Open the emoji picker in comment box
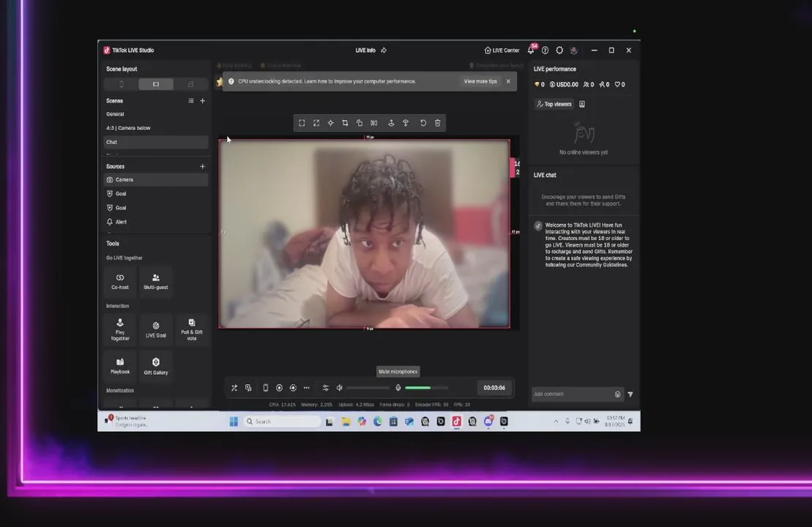Screen dimensions: 812x527 click(x=617, y=395)
